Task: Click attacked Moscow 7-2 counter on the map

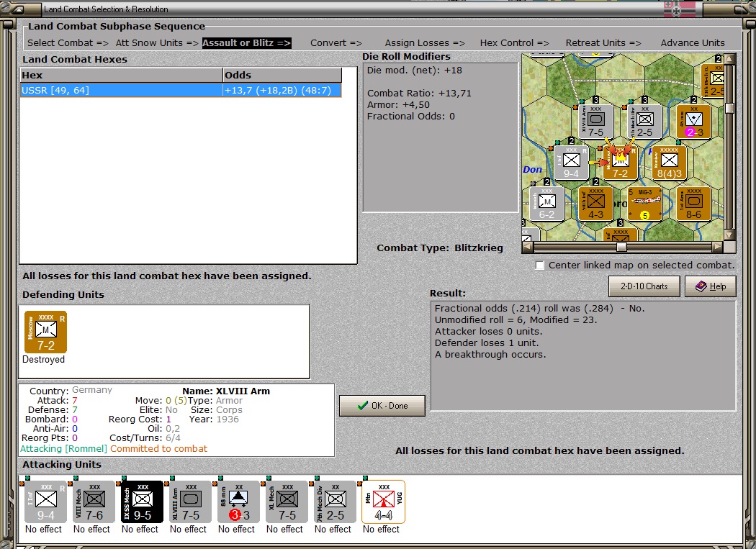Action: tap(621, 163)
